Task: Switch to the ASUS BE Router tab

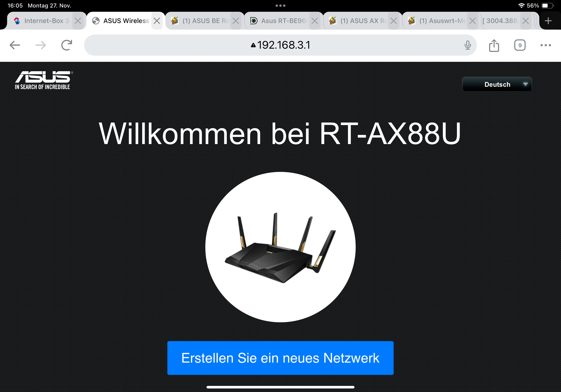Action: 200,21
